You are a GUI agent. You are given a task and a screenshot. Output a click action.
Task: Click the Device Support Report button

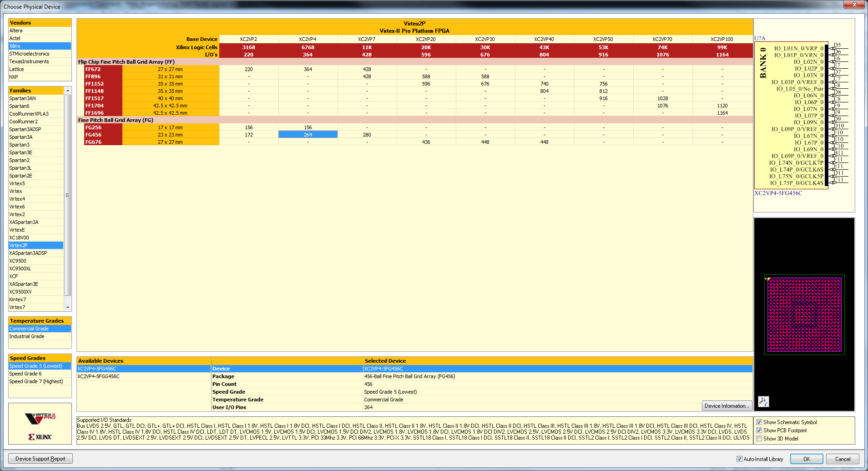[40, 459]
